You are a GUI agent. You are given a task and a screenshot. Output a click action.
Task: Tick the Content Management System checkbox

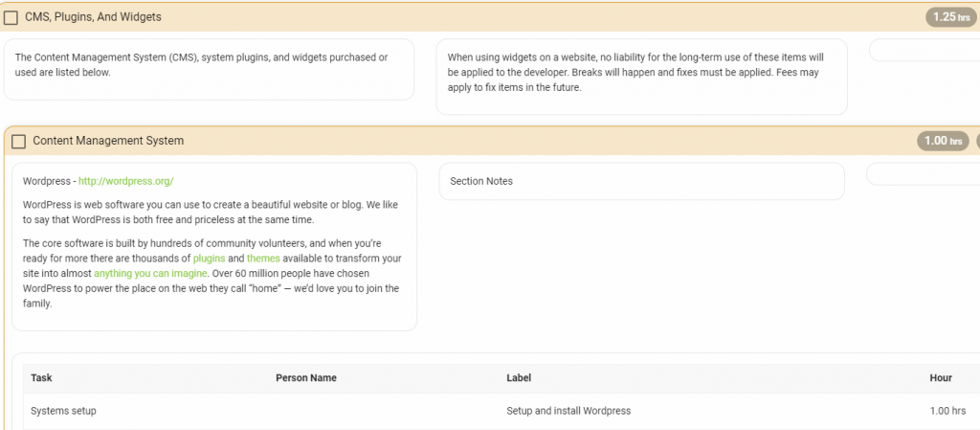19,141
